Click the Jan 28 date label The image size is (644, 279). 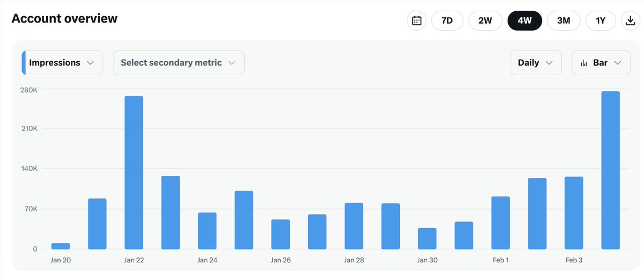click(x=354, y=260)
